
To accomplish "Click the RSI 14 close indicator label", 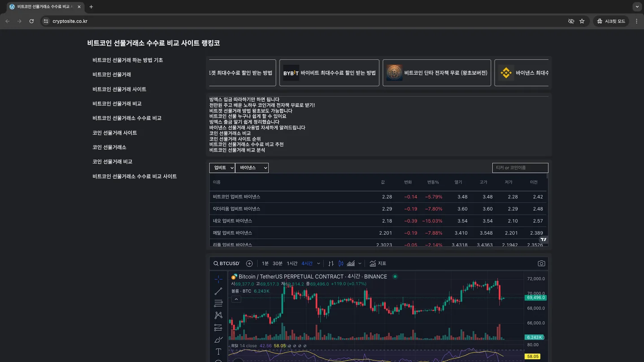I will [244, 346].
